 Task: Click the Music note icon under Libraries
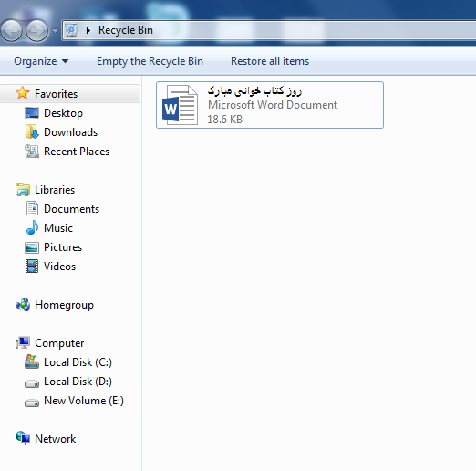32,228
